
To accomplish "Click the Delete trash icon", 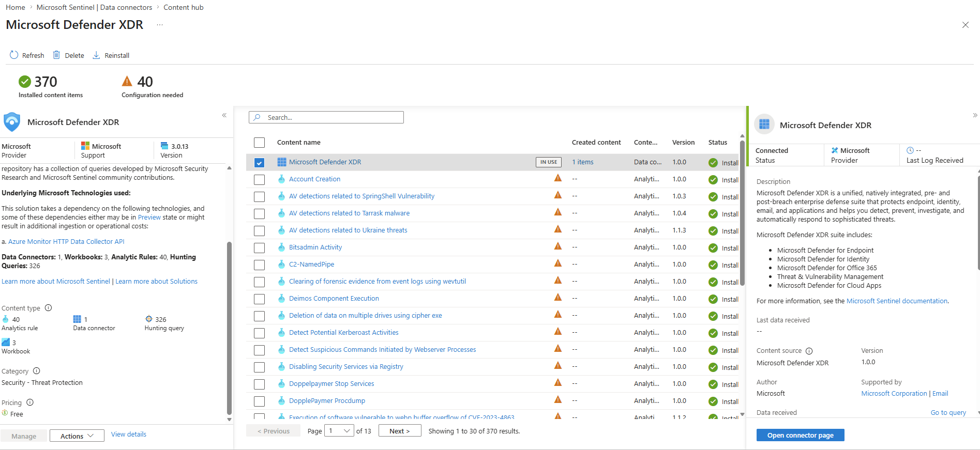I will [56, 55].
